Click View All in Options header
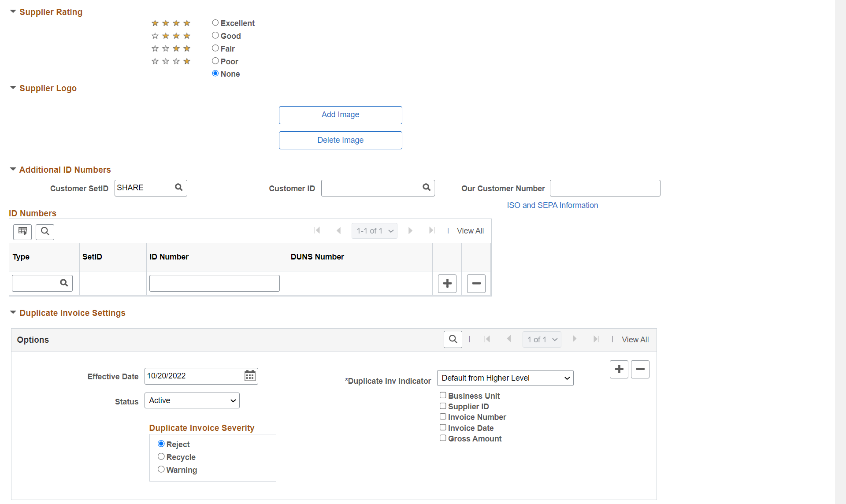The width and height of the screenshot is (846, 504). (x=635, y=340)
